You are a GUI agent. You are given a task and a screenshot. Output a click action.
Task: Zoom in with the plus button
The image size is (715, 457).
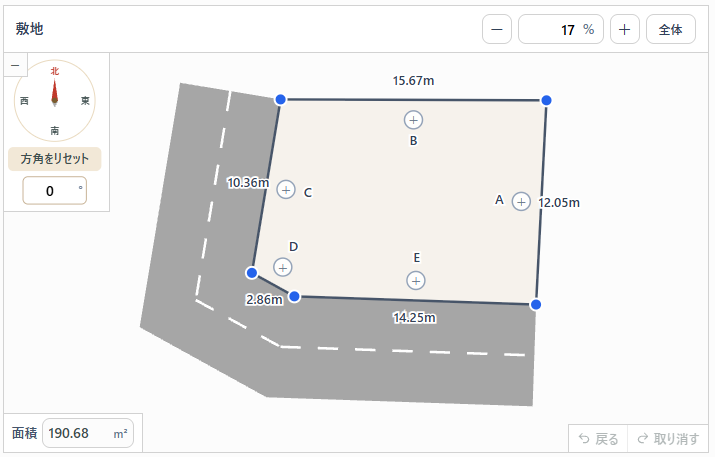coord(624,29)
